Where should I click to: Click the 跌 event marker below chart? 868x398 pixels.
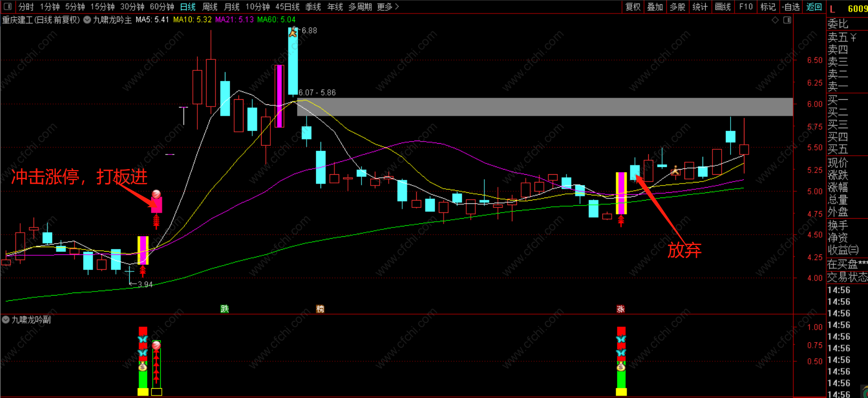click(x=224, y=309)
